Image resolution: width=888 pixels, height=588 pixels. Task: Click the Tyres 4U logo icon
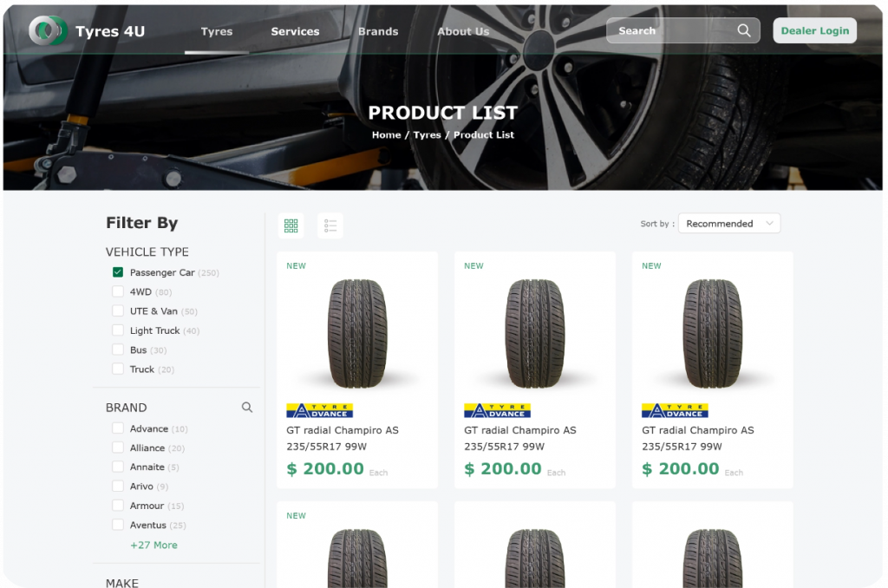(x=48, y=30)
